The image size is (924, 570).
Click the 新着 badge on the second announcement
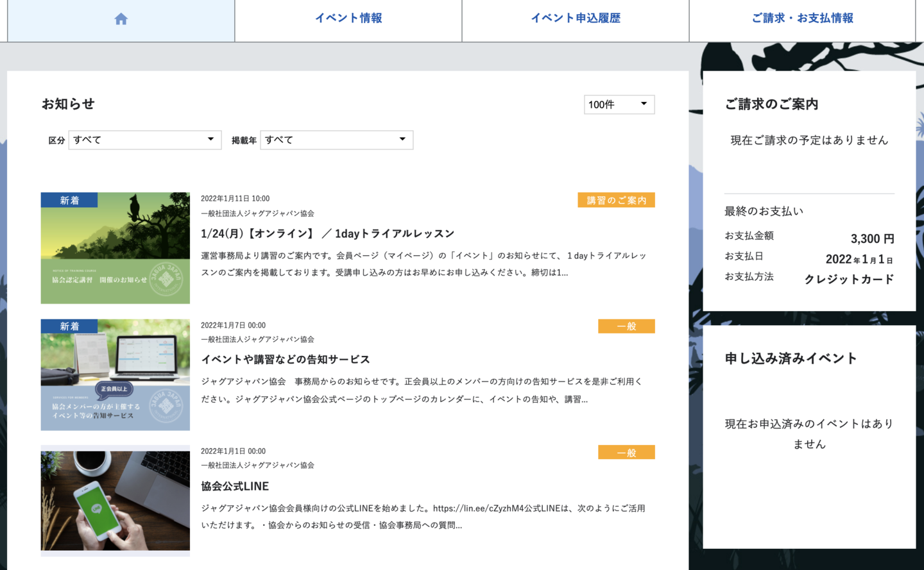click(68, 326)
